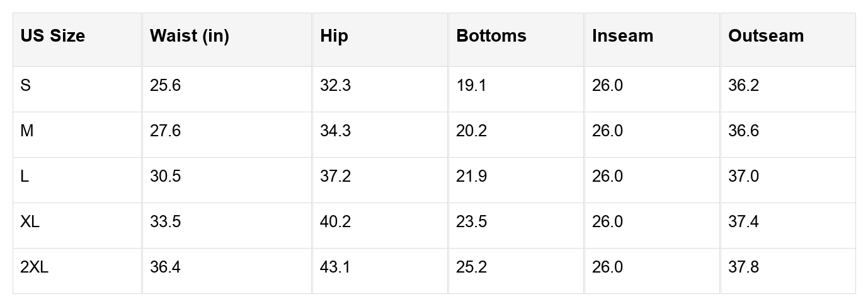This screenshot has height=306, width=868.
Task: Select hip value 43.1 in 2XL row
Action: (335, 267)
